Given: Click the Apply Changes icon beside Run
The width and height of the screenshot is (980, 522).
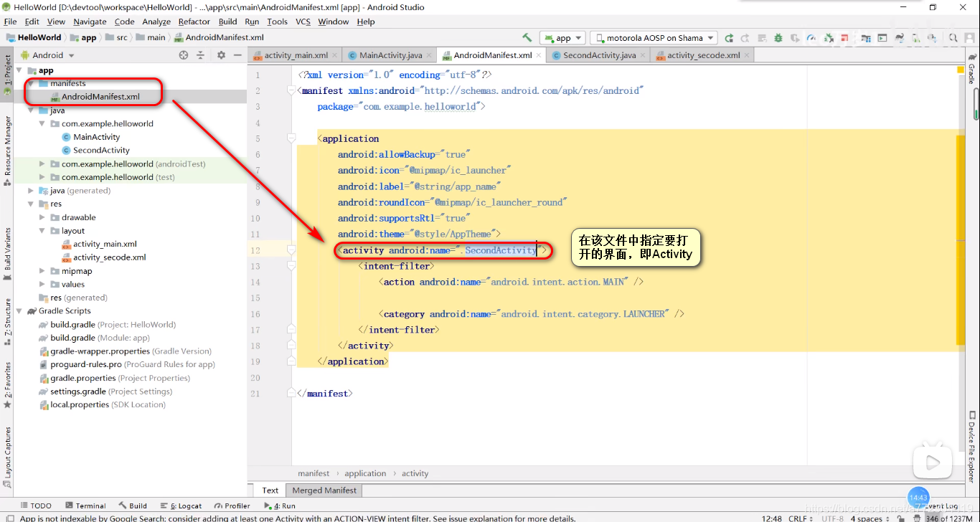Looking at the screenshot, I should click(745, 38).
